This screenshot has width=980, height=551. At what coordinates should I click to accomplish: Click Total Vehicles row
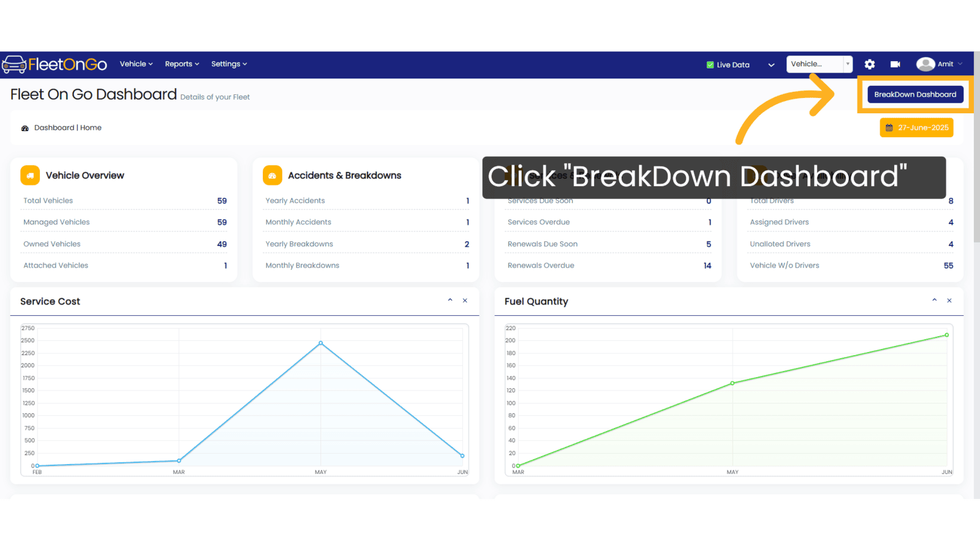click(125, 201)
